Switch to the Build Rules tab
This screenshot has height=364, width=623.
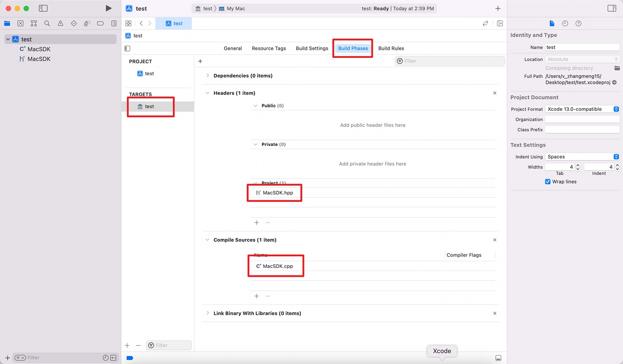coord(391,49)
